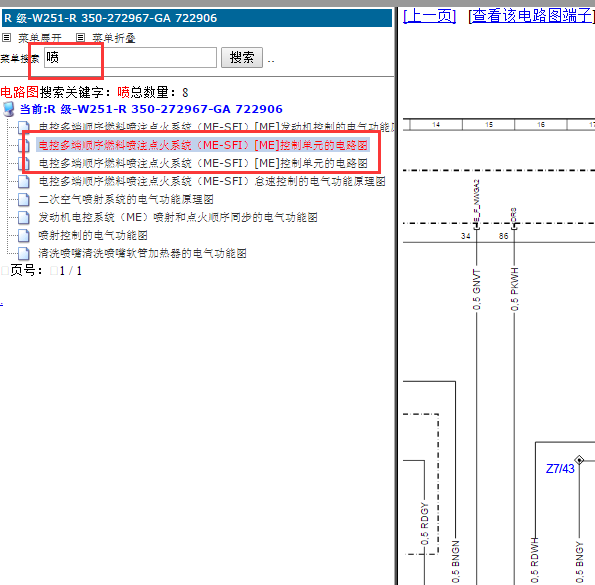Click the blue Z7/43 component link
Viewport: 595px width, 585px height.
tap(560, 469)
